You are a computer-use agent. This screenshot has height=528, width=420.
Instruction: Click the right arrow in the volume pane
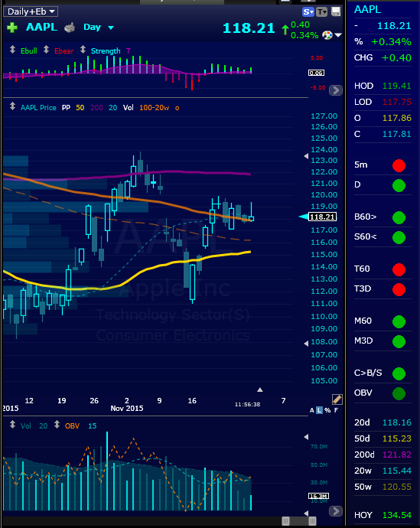point(336,511)
